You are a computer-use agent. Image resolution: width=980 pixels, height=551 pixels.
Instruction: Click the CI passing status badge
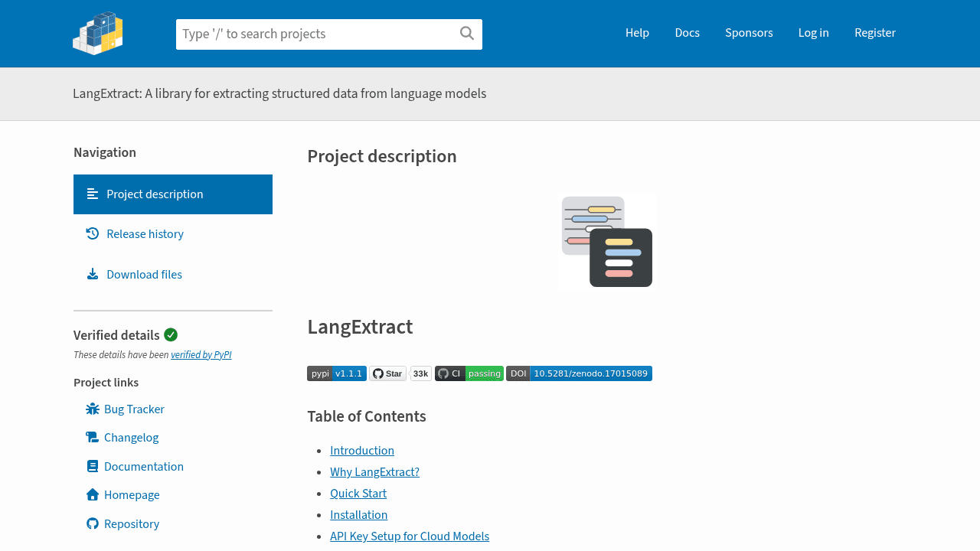(x=469, y=373)
